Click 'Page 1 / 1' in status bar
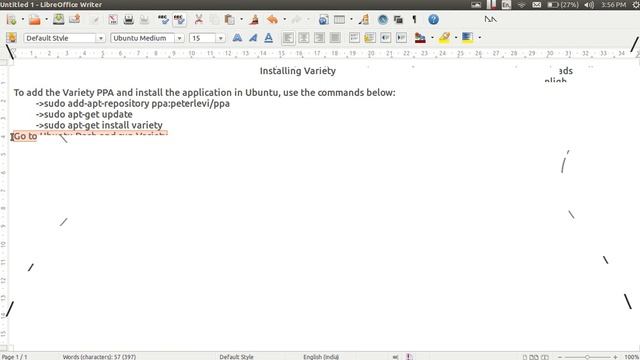 pos(14,357)
